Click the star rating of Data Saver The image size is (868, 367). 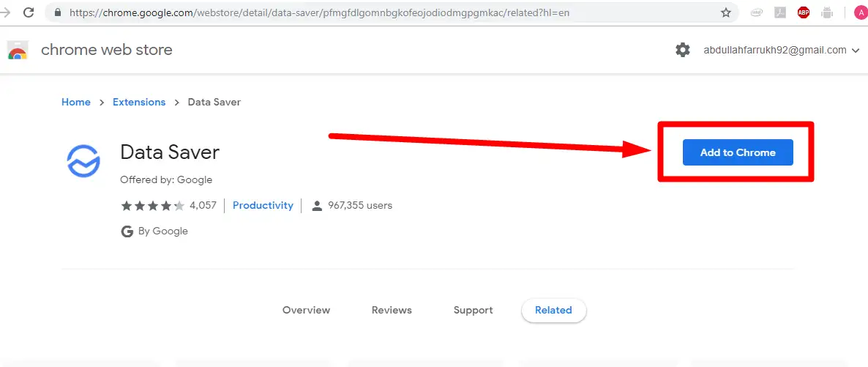pos(153,206)
